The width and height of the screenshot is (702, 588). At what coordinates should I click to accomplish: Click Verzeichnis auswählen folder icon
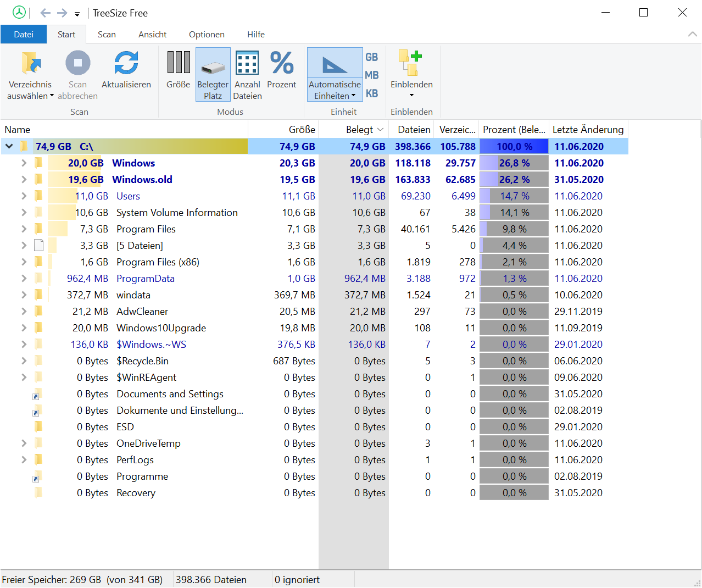pyautogui.click(x=31, y=63)
